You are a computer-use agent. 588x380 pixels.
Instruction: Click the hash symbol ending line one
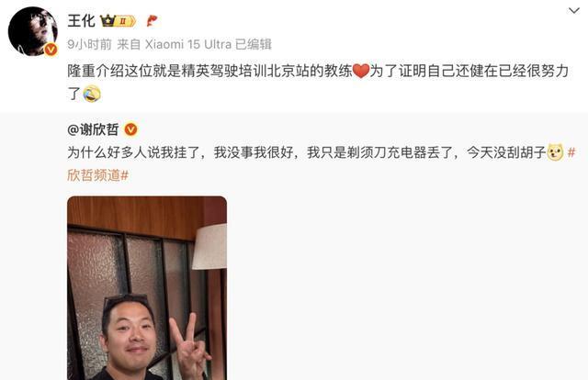[571, 152]
